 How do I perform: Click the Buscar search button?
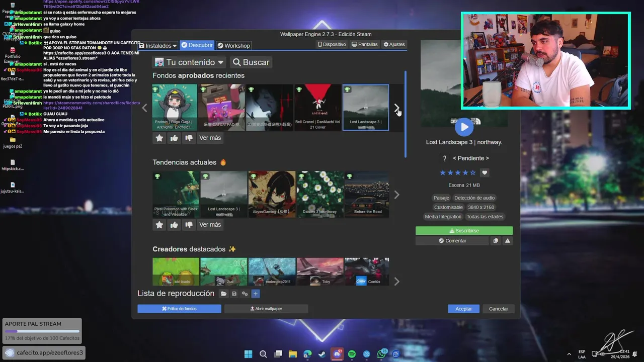(x=251, y=62)
